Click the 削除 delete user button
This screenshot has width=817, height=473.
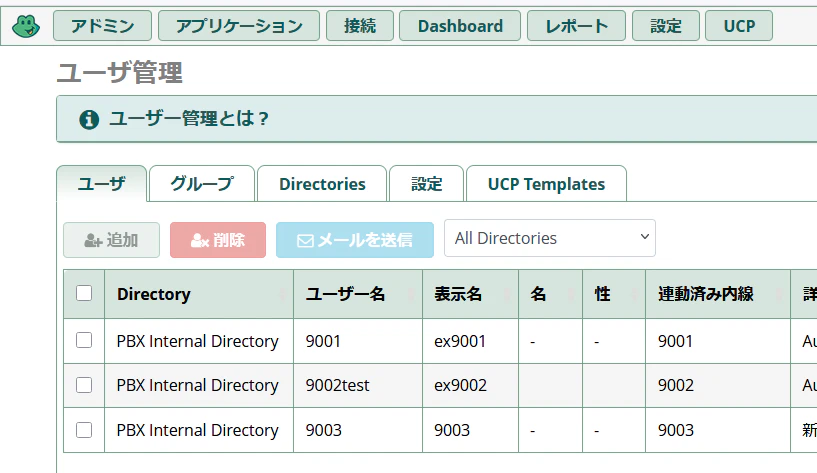tap(218, 240)
